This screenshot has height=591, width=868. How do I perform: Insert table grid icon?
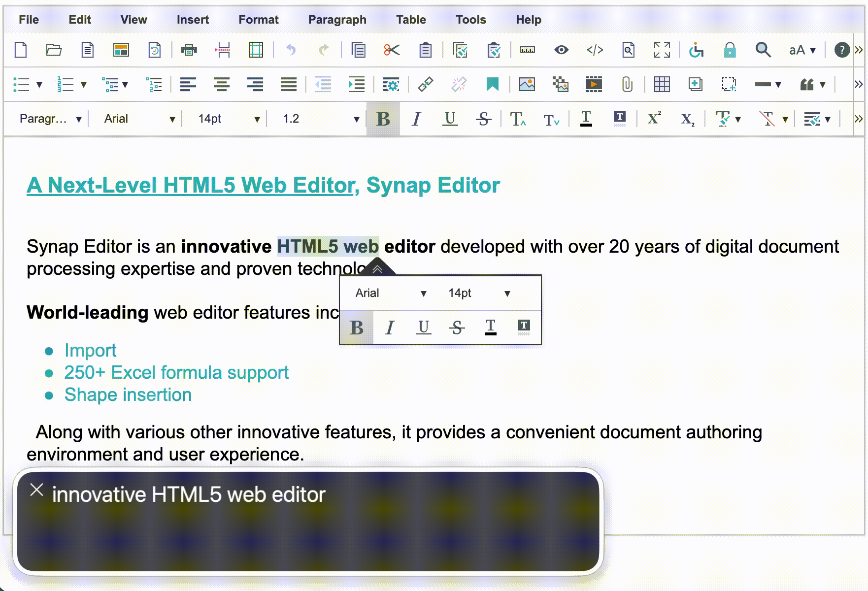tap(662, 84)
